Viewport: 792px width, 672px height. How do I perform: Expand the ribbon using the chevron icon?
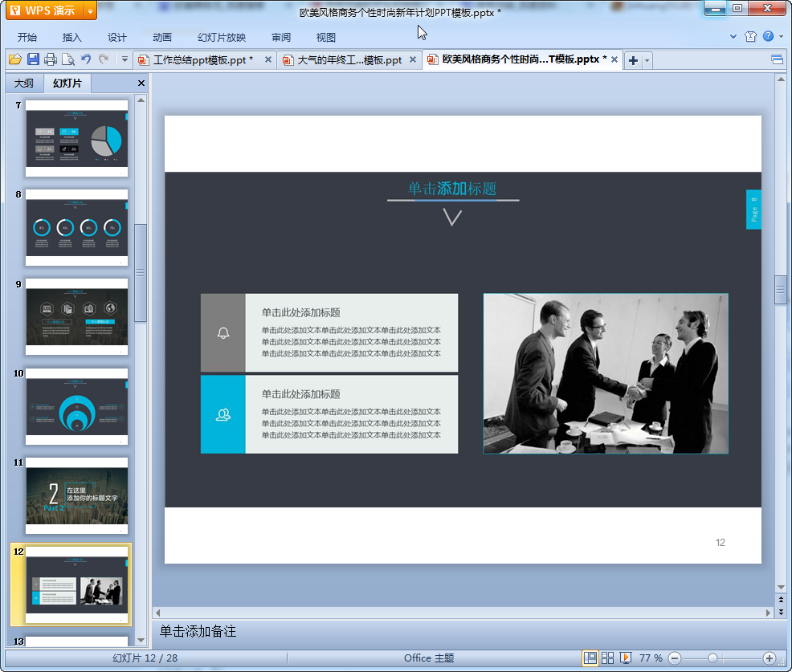[733, 36]
